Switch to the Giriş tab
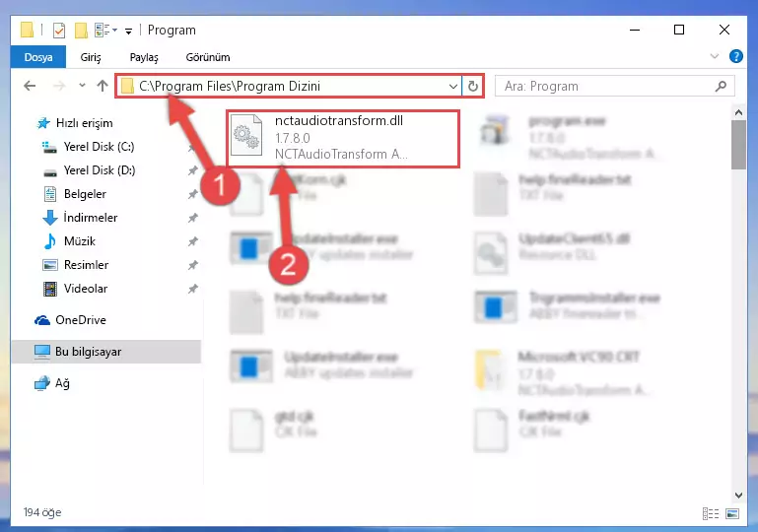The height and width of the screenshot is (532, 758). [x=91, y=57]
